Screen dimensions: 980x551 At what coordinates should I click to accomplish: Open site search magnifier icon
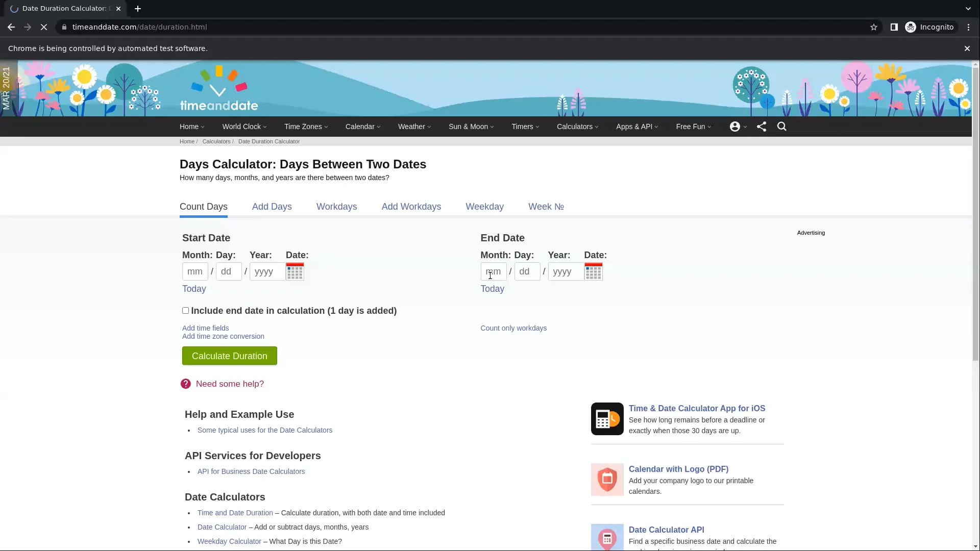(x=782, y=127)
